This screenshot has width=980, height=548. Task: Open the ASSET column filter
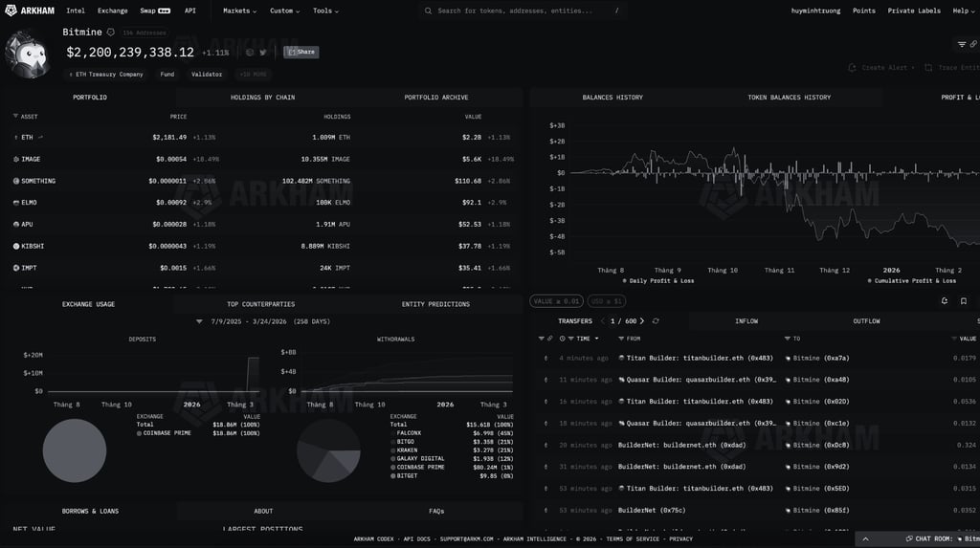tap(15, 117)
